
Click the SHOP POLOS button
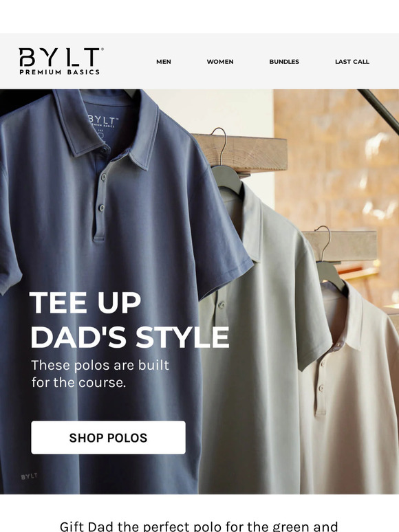coord(108,437)
